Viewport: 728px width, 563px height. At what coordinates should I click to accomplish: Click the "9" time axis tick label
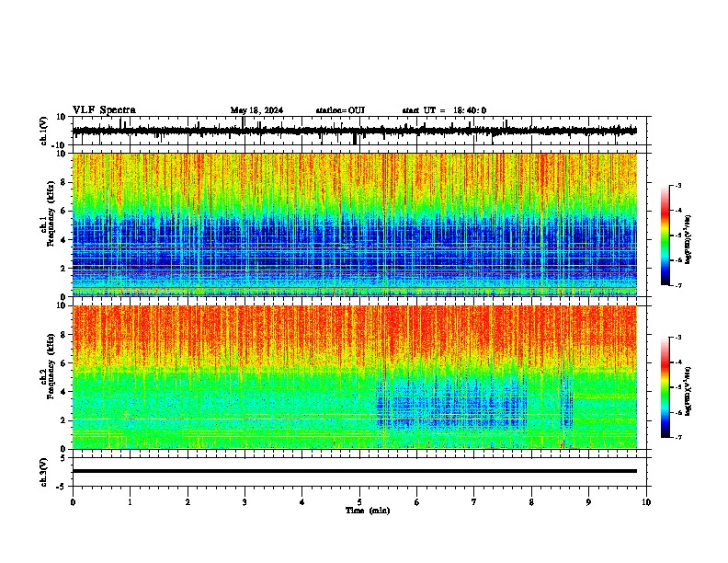588,502
